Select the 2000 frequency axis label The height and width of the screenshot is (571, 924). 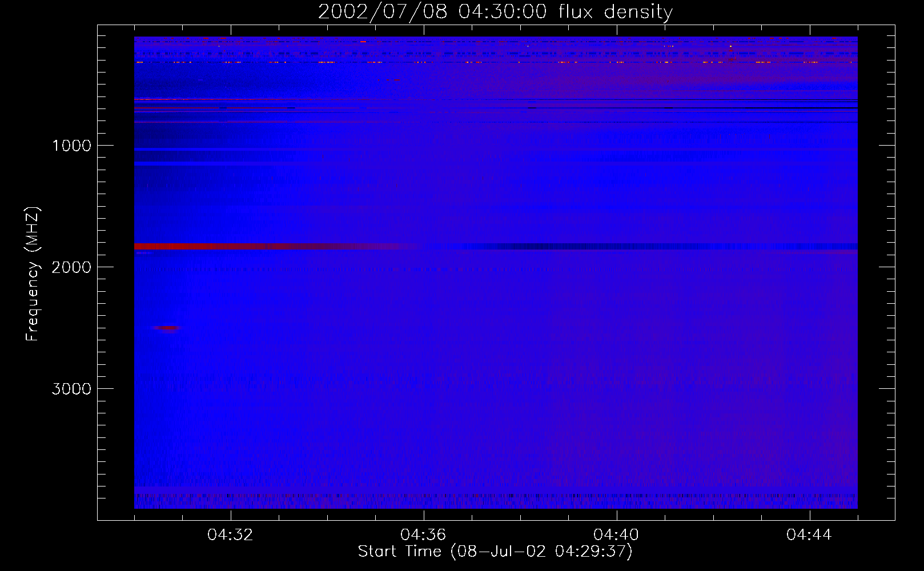71,267
